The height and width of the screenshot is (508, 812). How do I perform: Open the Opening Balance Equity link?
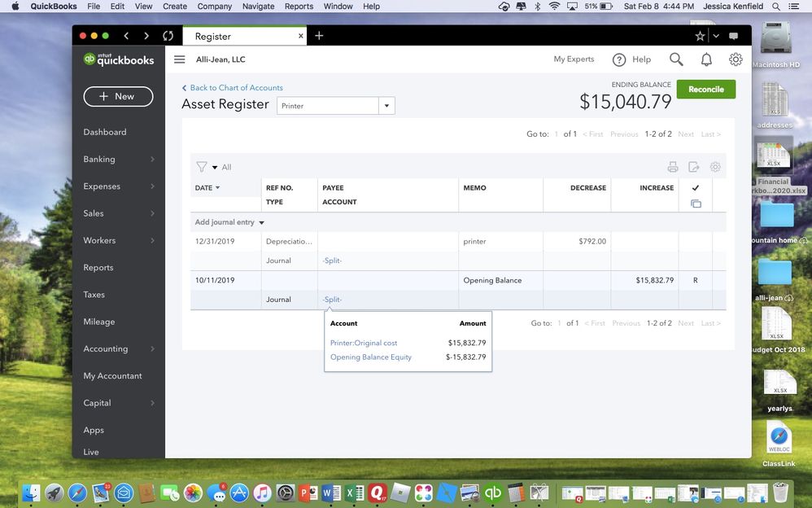pyautogui.click(x=371, y=357)
